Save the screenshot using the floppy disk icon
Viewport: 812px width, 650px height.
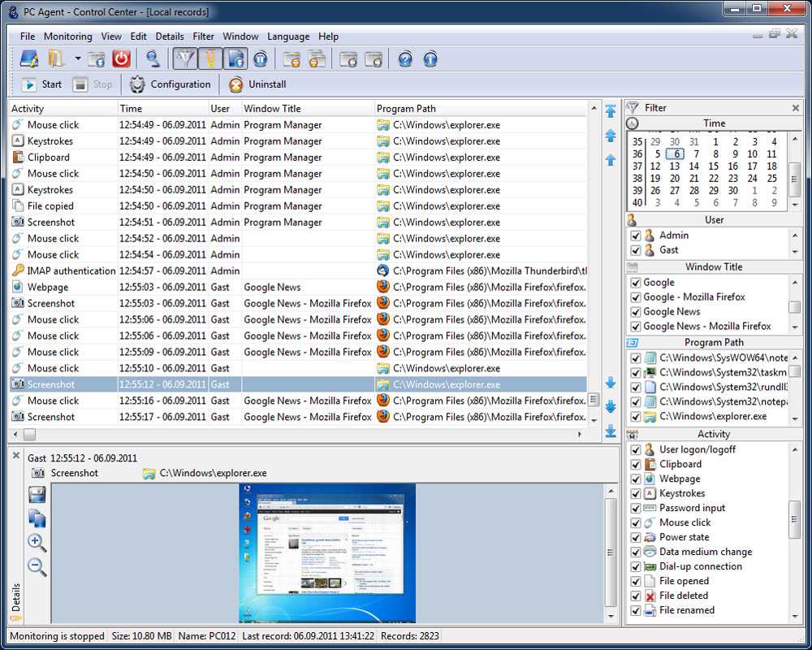click(37, 495)
